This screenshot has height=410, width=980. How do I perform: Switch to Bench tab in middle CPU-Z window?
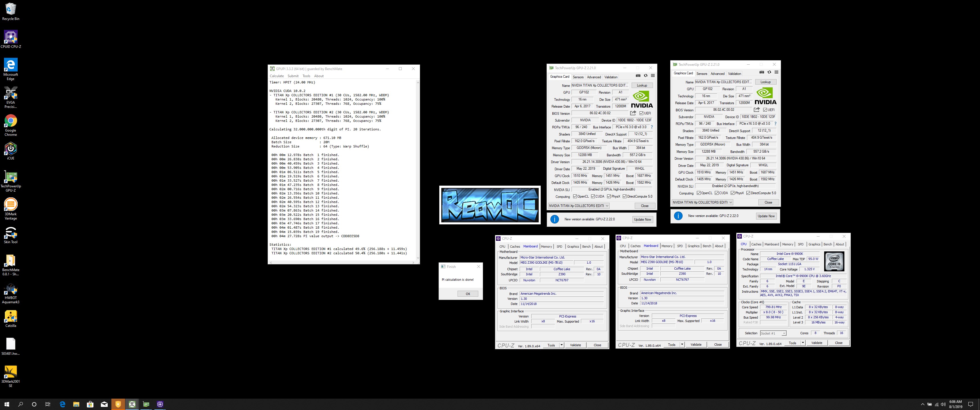pyautogui.click(x=707, y=246)
